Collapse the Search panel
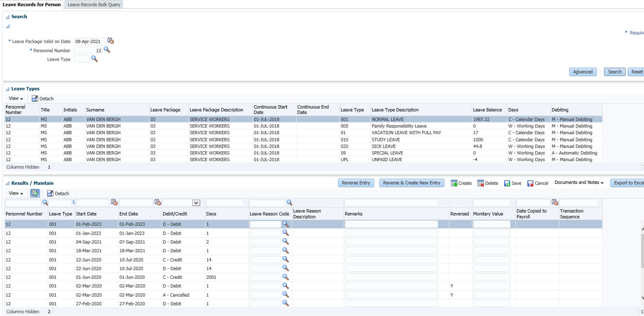Image resolution: width=644 pixels, height=316 pixels. tap(7, 17)
